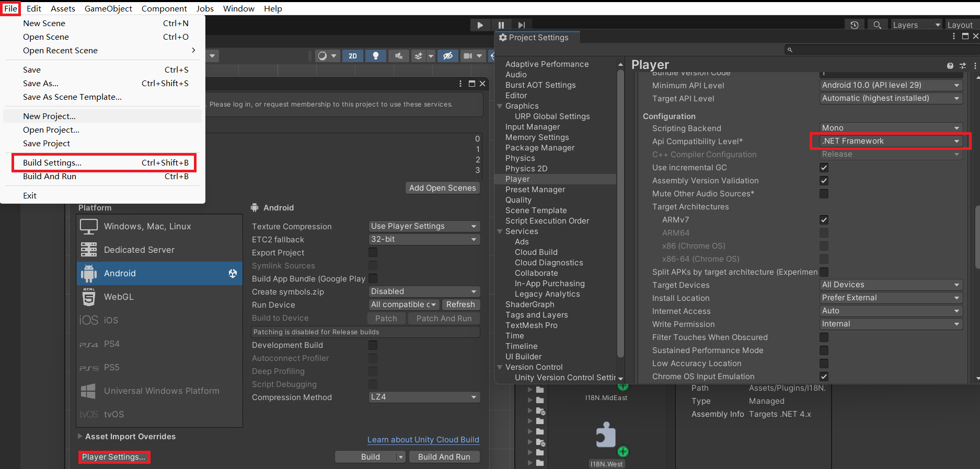Click Build And Run button
The image size is (980, 469).
444,457
